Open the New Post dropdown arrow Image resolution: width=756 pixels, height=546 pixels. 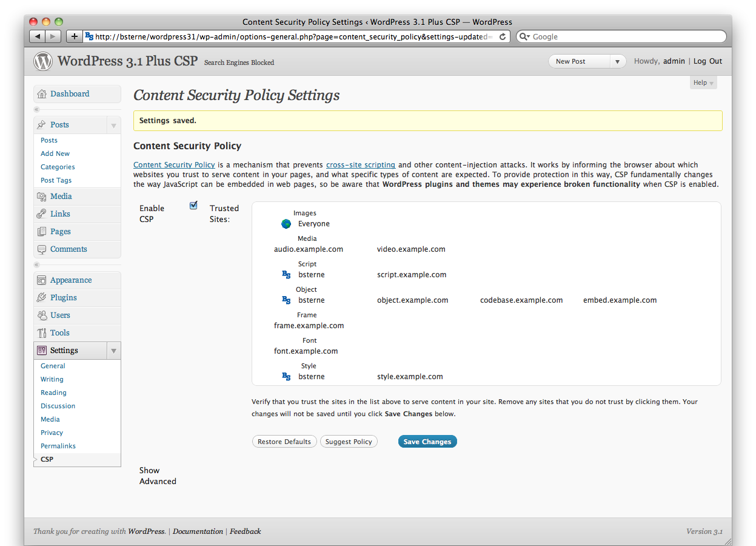pyautogui.click(x=618, y=61)
